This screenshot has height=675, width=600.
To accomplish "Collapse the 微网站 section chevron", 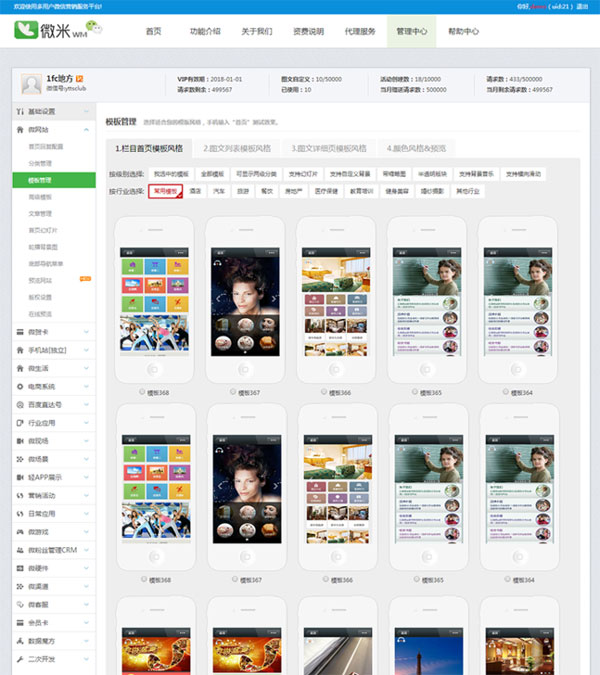I will pyautogui.click(x=86, y=130).
